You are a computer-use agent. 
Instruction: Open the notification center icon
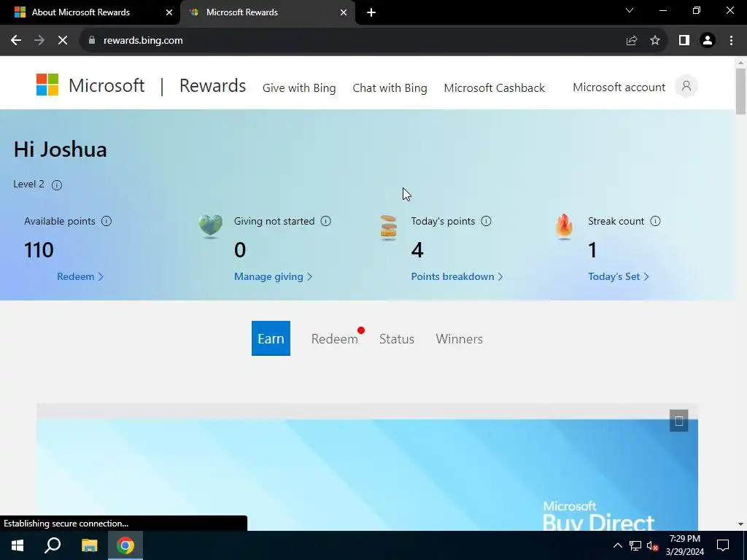click(x=723, y=545)
